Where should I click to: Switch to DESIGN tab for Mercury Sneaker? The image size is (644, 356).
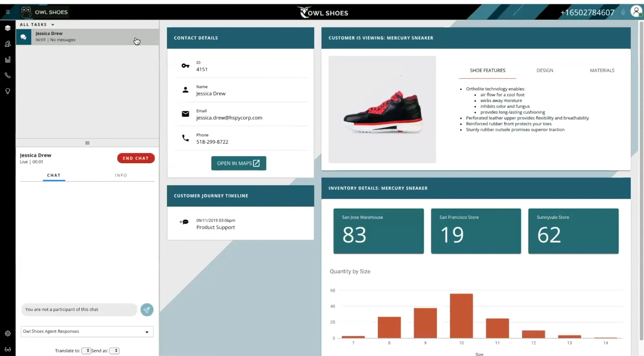tap(545, 70)
